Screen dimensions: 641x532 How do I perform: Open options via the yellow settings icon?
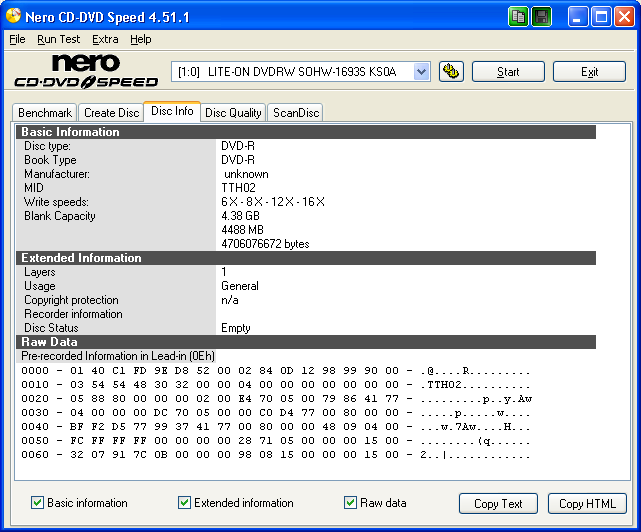pos(450,71)
